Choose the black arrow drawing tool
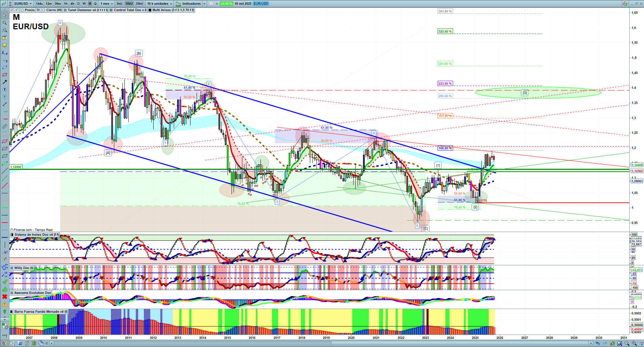The width and height of the screenshot is (644, 347). [4, 82]
